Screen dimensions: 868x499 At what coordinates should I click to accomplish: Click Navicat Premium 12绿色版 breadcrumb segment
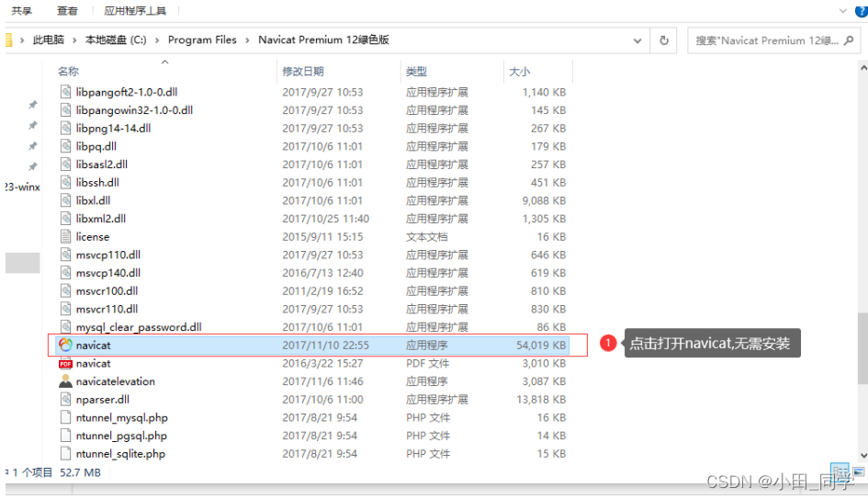324,40
